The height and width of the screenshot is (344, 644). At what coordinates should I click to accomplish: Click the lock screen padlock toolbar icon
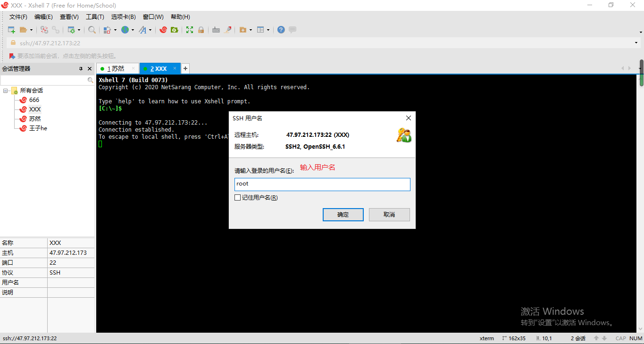click(x=201, y=30)
